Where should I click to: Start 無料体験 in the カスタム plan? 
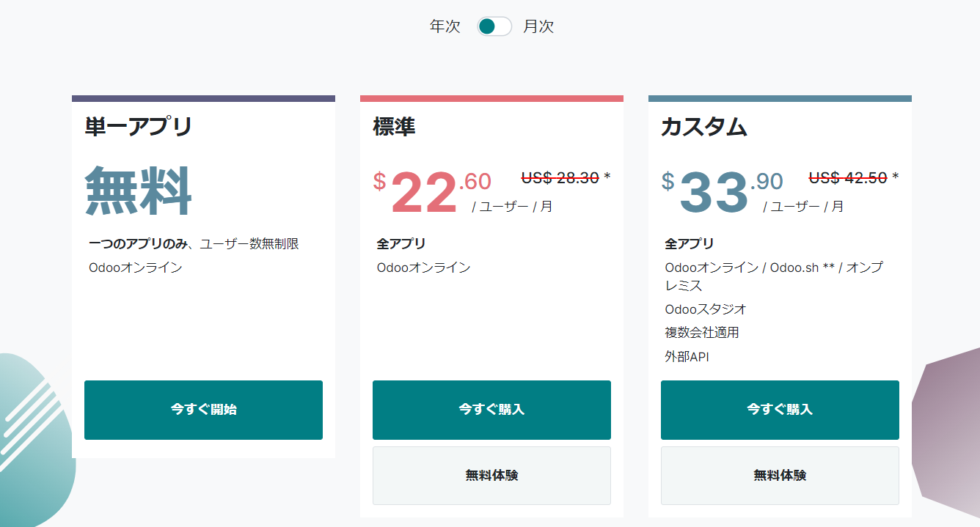[780, 476]
